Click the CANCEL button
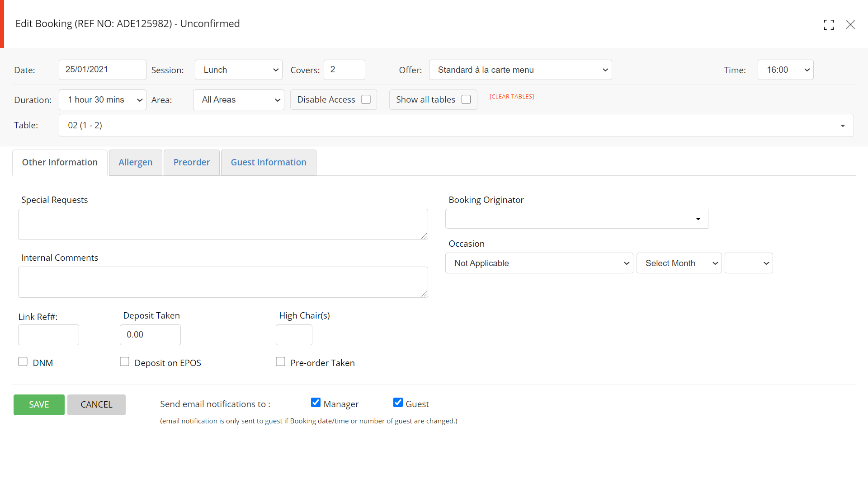The width and height of the screenshot is (868, 488). pyautogui.click(x=96, y=405)
